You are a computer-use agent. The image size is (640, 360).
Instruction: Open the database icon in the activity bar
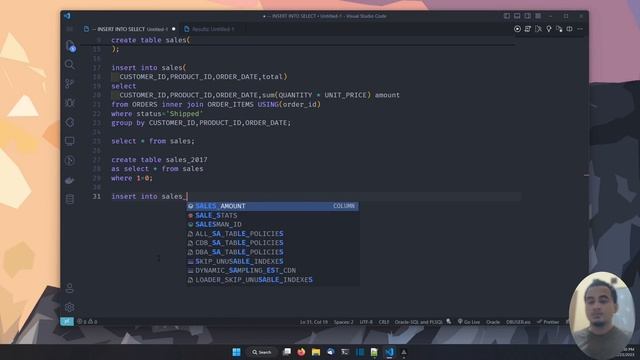coord(70,199)
